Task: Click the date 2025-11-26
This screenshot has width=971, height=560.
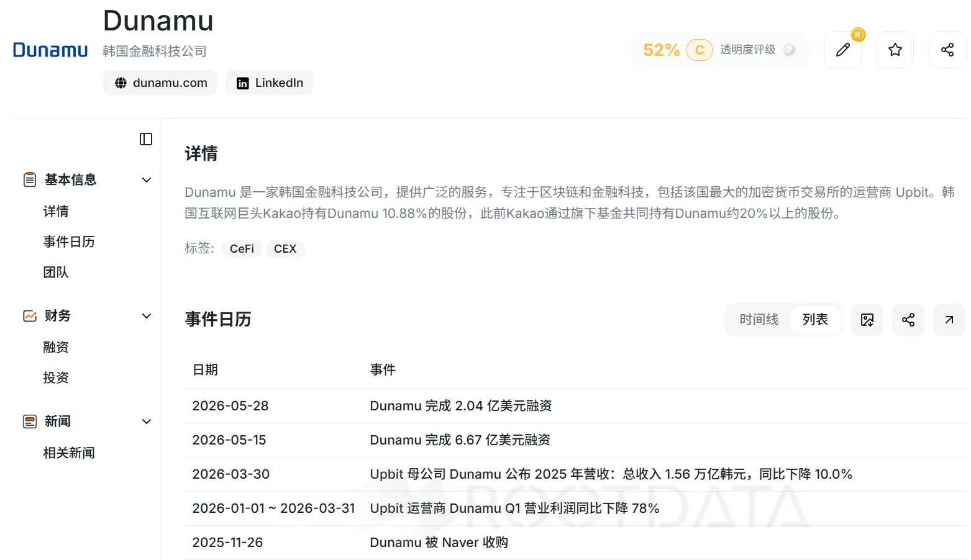Action: (x=228, y=543)
